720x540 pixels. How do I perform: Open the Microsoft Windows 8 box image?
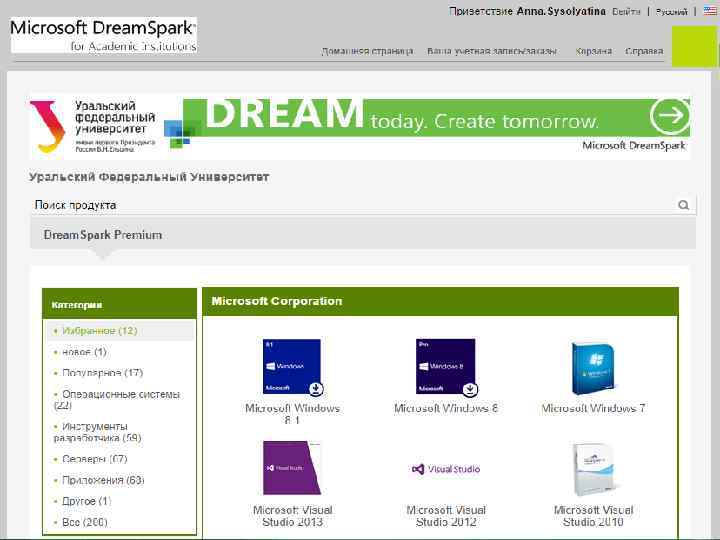[x=445, y=366]
